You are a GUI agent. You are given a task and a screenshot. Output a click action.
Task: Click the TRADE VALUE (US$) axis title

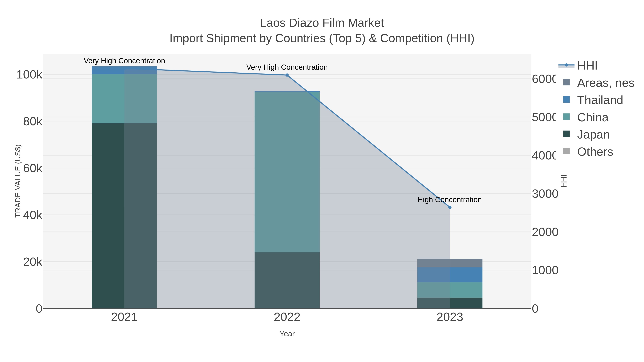click(x=18, y=181)
